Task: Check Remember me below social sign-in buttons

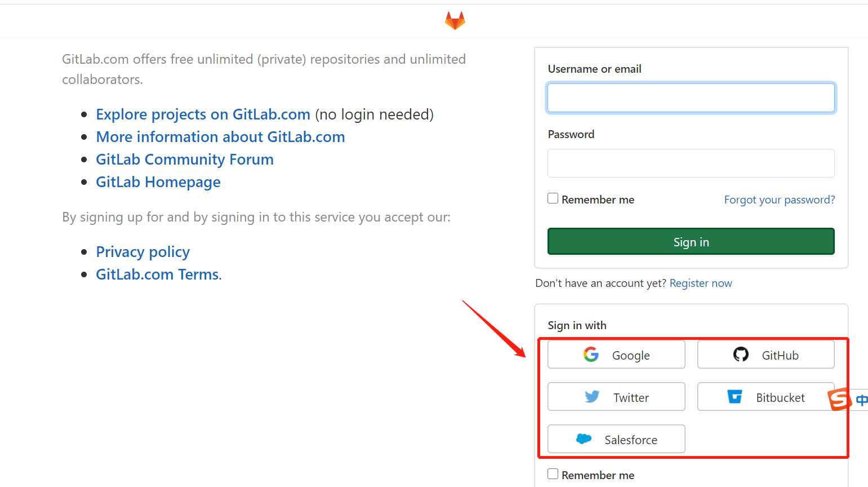Action: click(553, 474)
